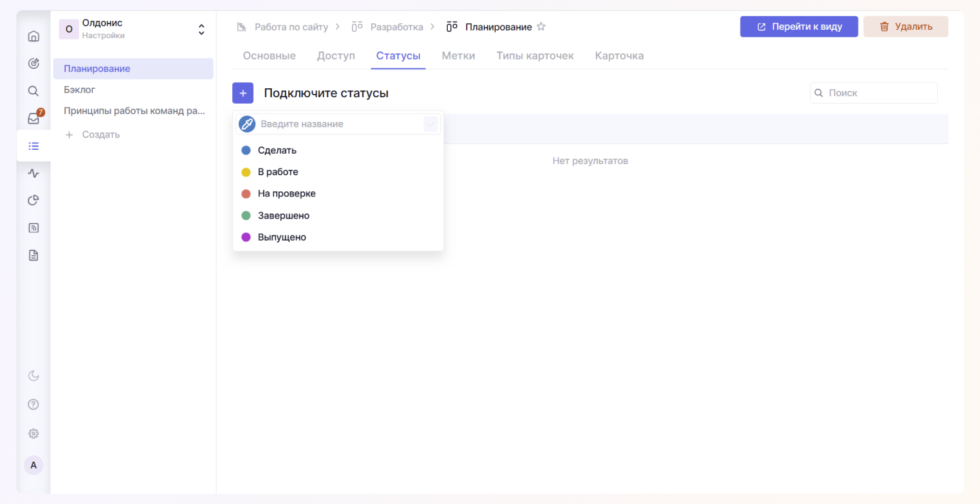Viewport: 980px width, 504px height.
Task: Open the Разработка breadcrumb
Action: point(396,27)
